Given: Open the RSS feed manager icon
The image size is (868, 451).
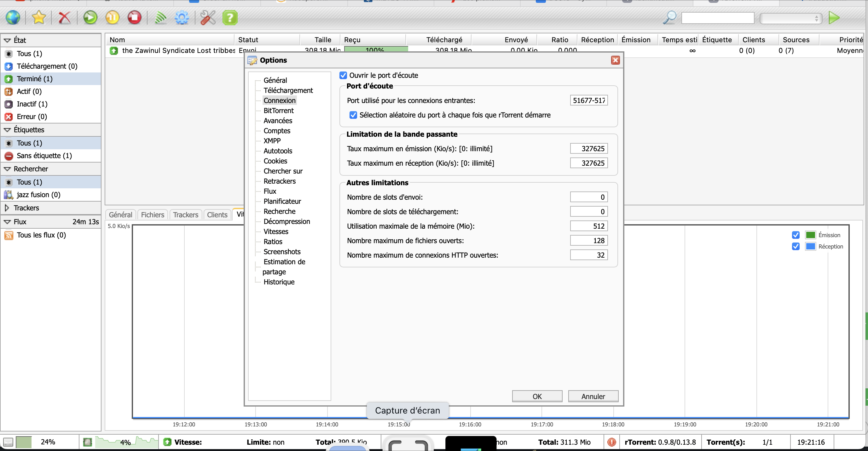Looking at the screenshot, I should point(160,18).
